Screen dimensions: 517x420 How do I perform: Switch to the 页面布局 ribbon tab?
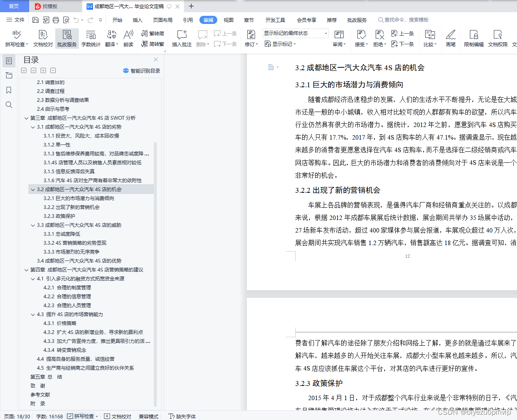point(163,20)
